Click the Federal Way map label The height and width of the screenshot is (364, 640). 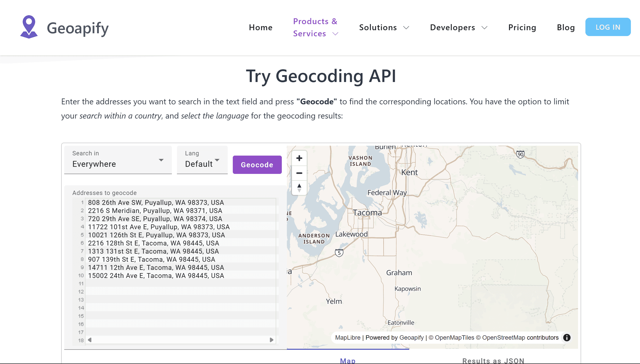[387, 193]
